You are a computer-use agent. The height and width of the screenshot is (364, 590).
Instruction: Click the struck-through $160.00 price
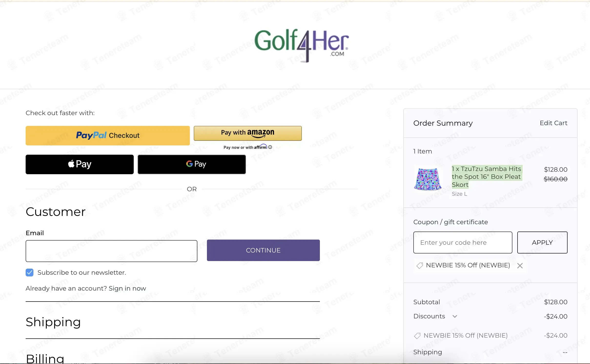click(556, 179)
